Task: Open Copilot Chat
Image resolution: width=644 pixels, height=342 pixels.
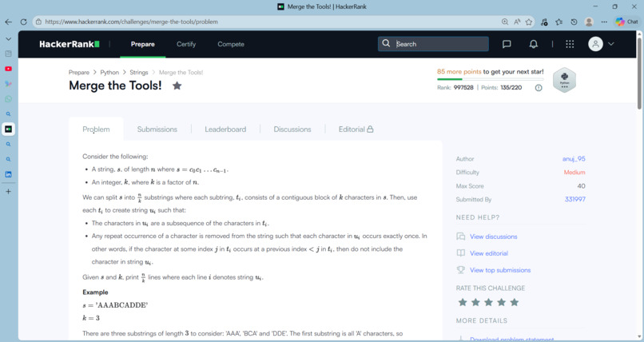Action: tap(626, 22)
